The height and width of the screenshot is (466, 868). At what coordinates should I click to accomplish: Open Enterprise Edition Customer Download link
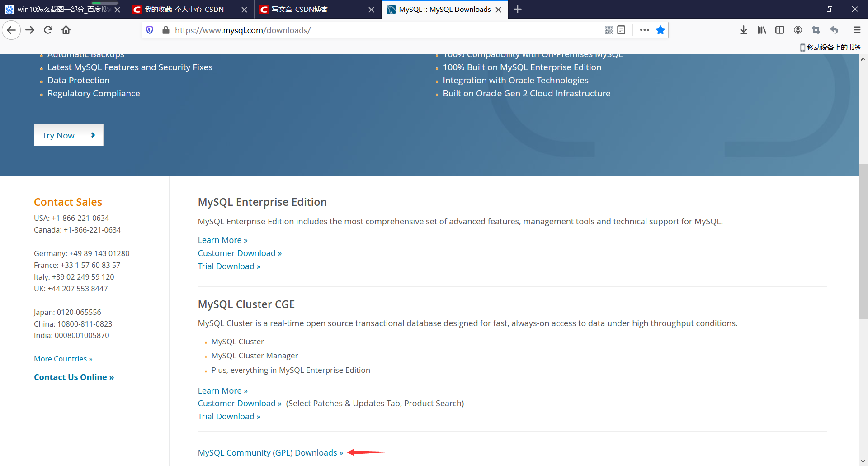pos(240,253)
